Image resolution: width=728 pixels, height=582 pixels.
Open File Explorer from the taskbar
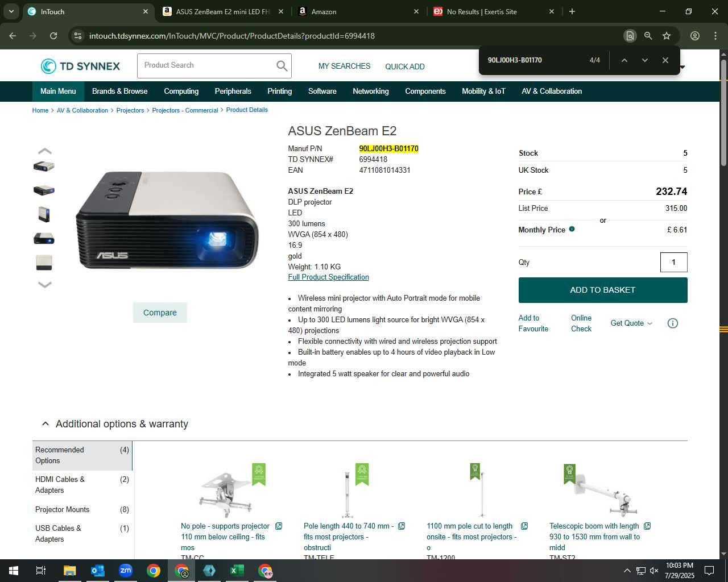(70, 571)
